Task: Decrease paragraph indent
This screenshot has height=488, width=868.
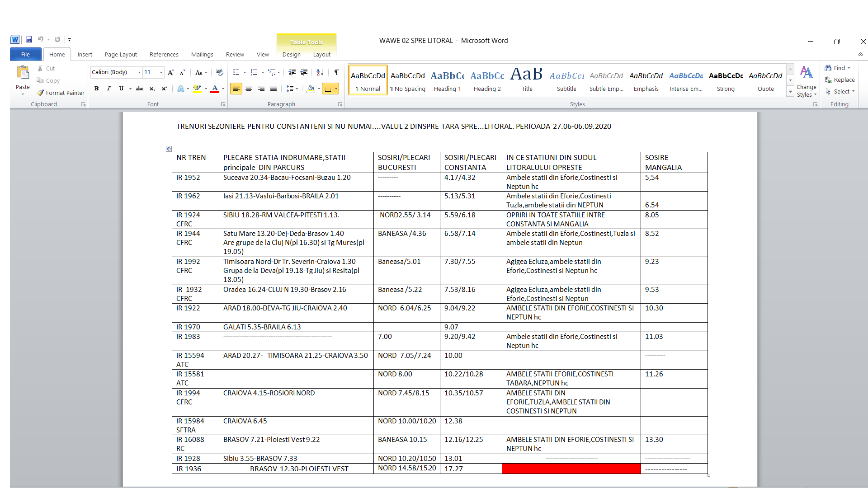Action: coord(292,72)
